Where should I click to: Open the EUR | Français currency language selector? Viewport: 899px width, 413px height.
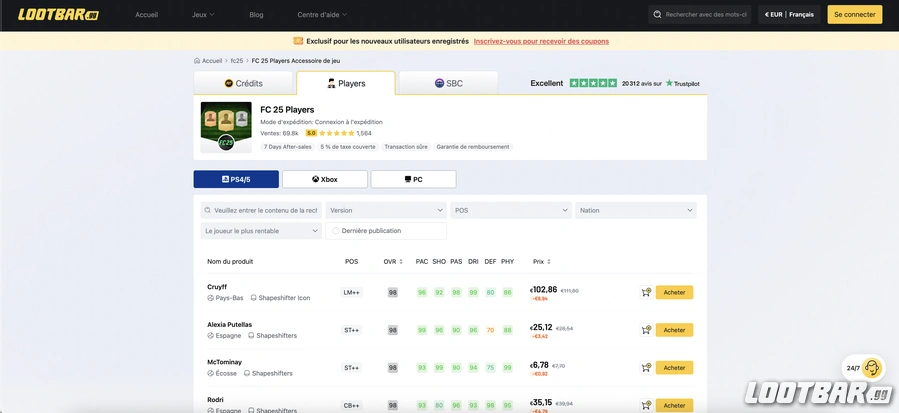[x=789, y=15]
